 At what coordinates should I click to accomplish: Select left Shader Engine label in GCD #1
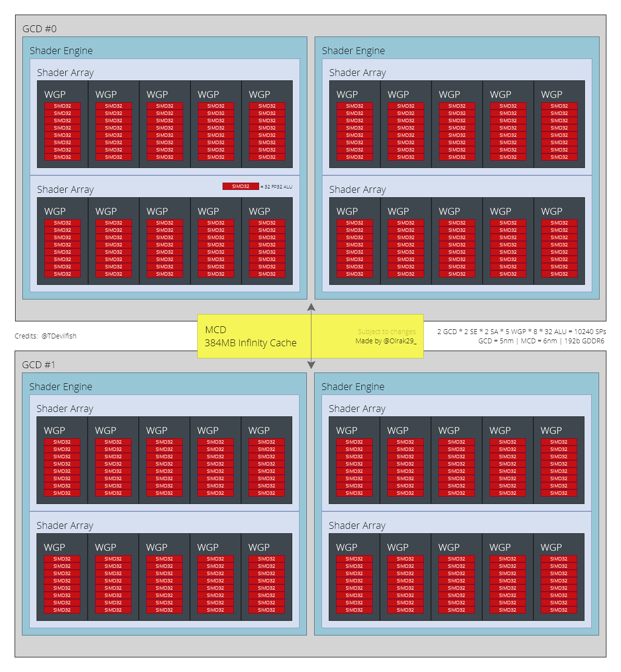(60, 387)
